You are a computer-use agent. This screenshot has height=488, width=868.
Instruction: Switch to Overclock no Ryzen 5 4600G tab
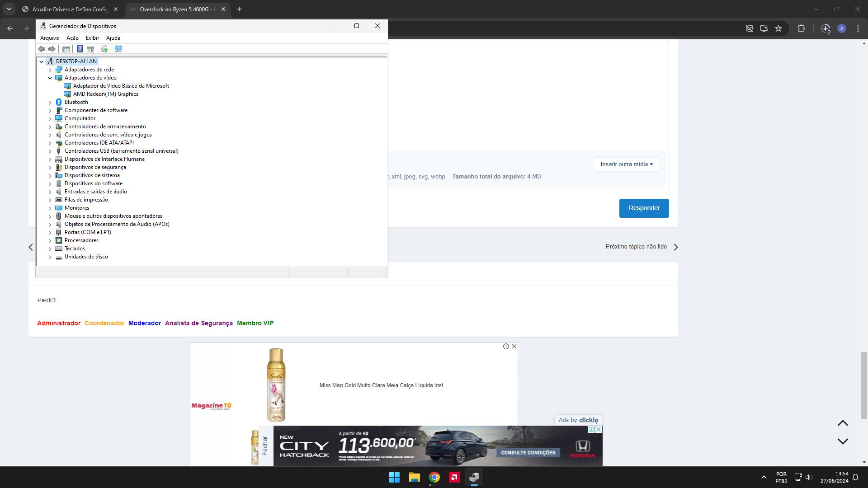(177, 9)
